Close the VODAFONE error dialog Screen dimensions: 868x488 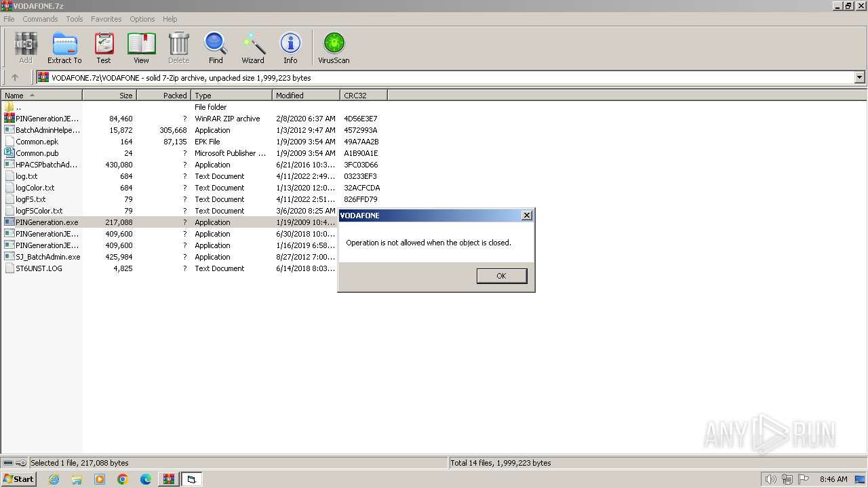pyautogui.click(x=526, y=216)
